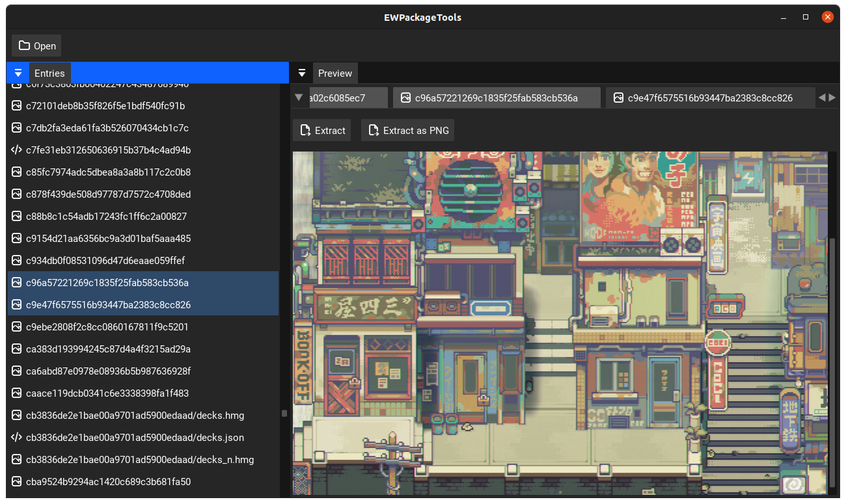The height and width of the screenshot is (504, 846).
Task: Click the code icon beside c7fe31eb312650636915b37b4c4ad94b
Action: coord(17,150)
